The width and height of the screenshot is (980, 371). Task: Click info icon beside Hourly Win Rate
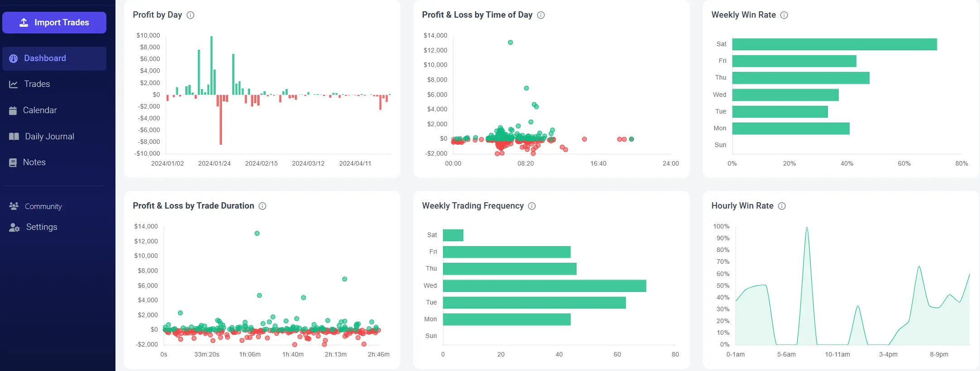[x=782, y=206]
